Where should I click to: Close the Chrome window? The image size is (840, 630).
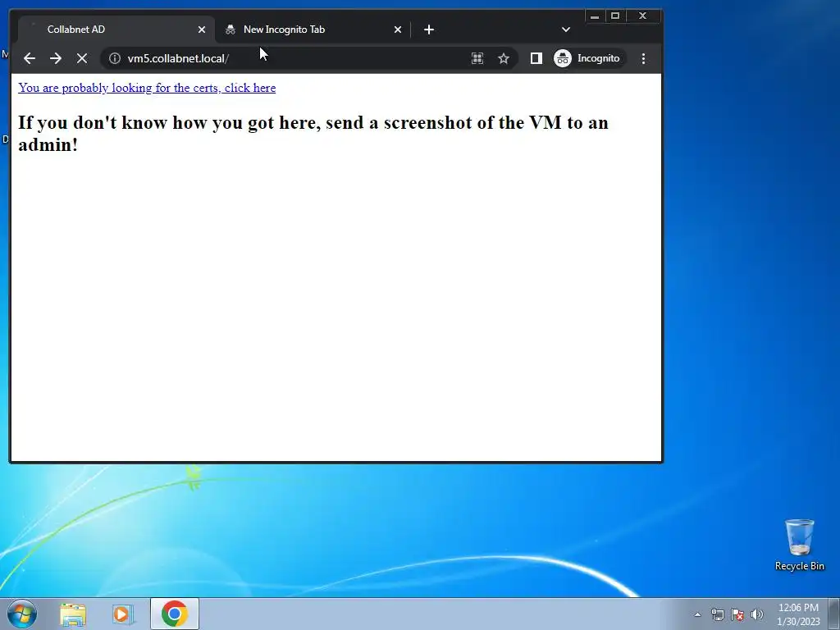[x=643, y=16]
